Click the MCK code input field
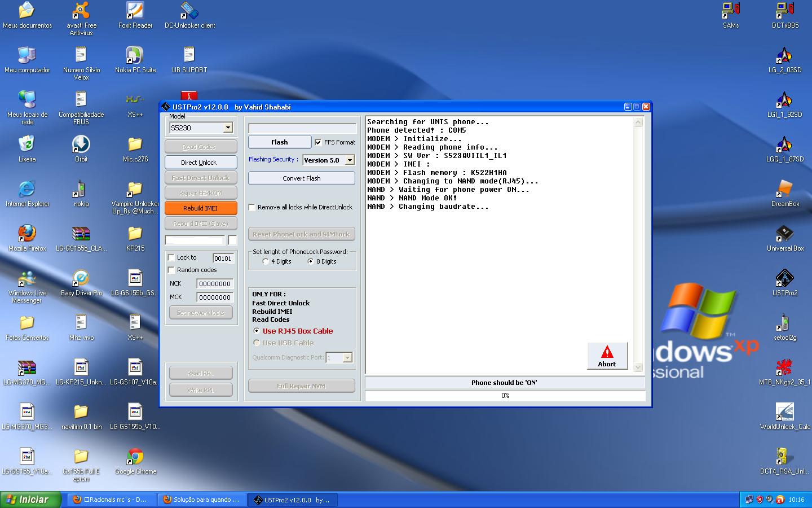This screenshot has height=508, width=812. [x=215, y=297]
